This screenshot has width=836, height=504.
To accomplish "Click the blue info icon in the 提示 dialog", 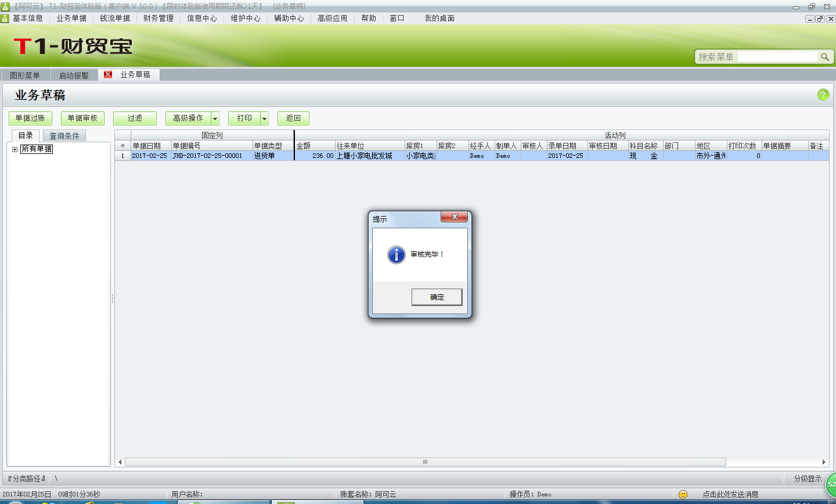I will point(395,254).
